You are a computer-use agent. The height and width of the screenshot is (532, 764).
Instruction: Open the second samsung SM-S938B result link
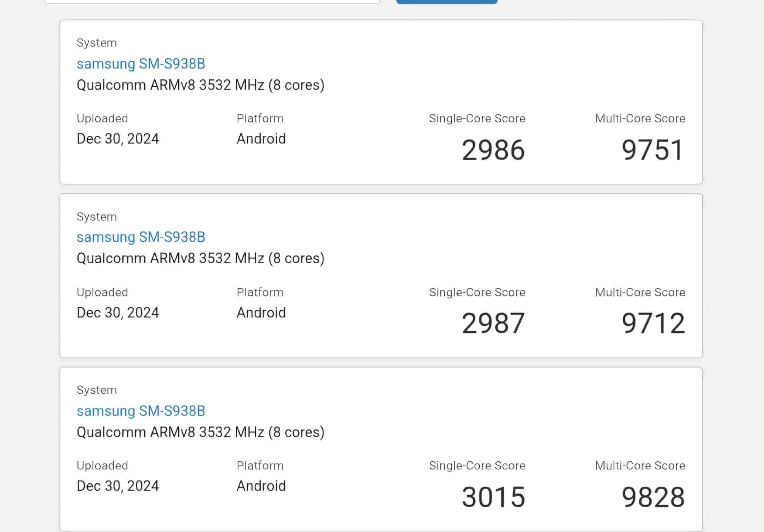pos(141,237)
